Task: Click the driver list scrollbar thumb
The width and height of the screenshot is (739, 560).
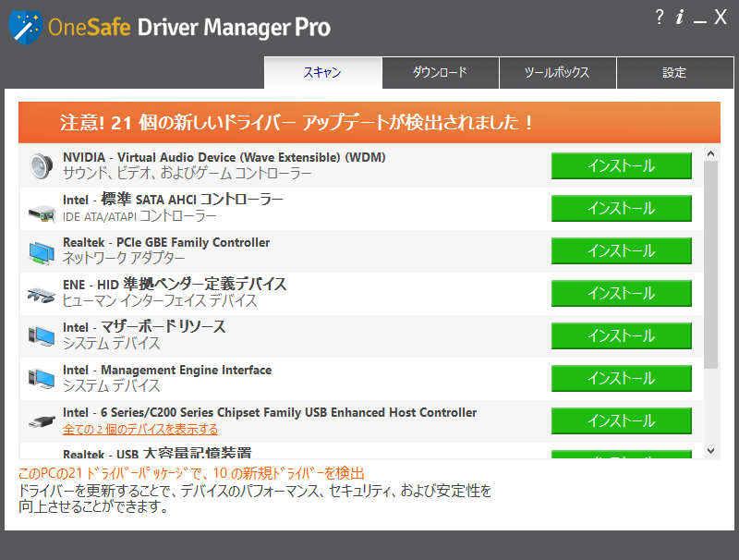Action: coord(710,264)
